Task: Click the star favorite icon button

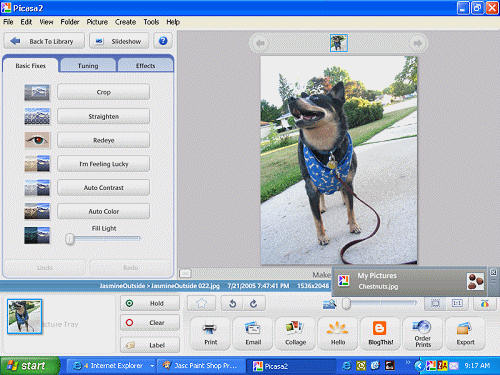Action: 201,303
